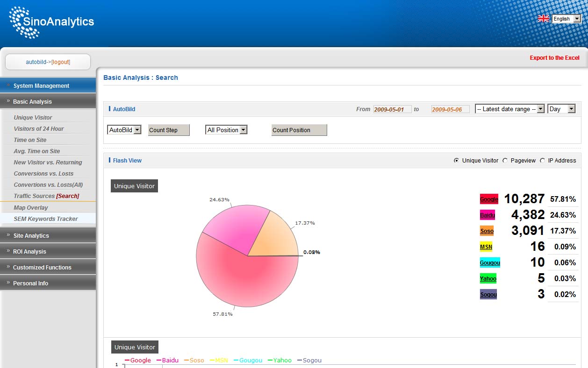The width and height of the screenshot is (588, 368).
Task: Click the Gougou cyan legend label
Action: (x=490, y=262)
